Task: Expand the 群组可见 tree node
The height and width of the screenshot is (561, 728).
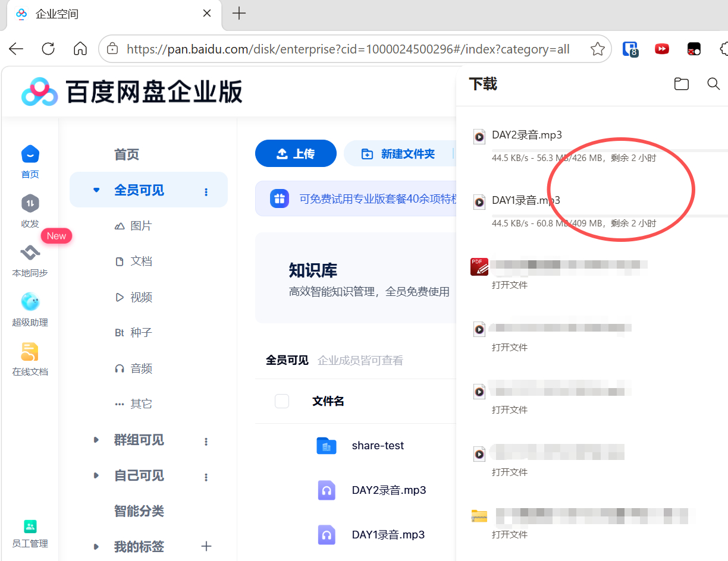Action: (x=96, y=440)
